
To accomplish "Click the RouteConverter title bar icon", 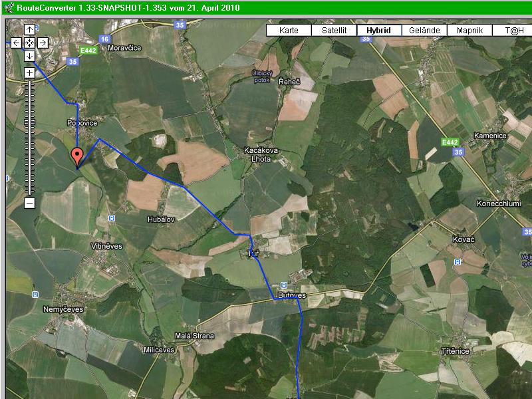I will click(x=7, y=8).
